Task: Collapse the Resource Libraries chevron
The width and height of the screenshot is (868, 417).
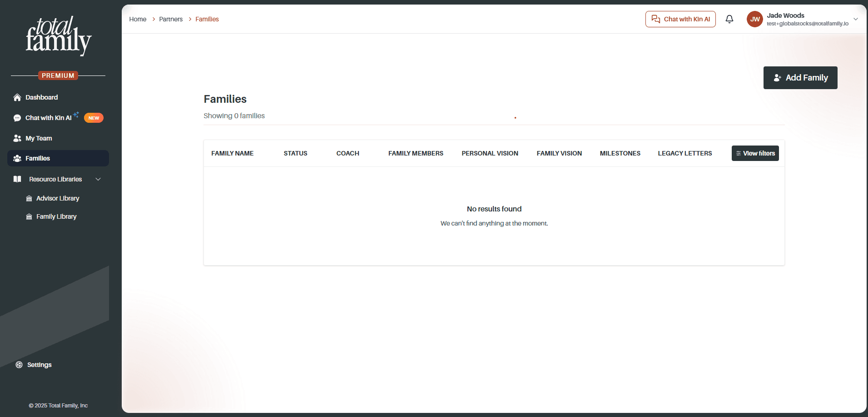Action: [x=98, y=179]
